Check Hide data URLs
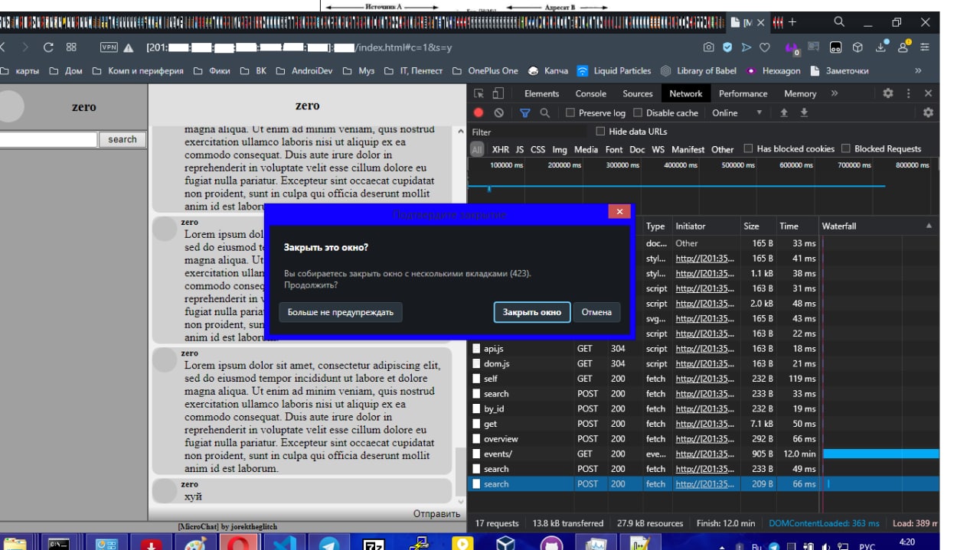The width and height of the screenshot is (980, 550). tap(600, 132)
